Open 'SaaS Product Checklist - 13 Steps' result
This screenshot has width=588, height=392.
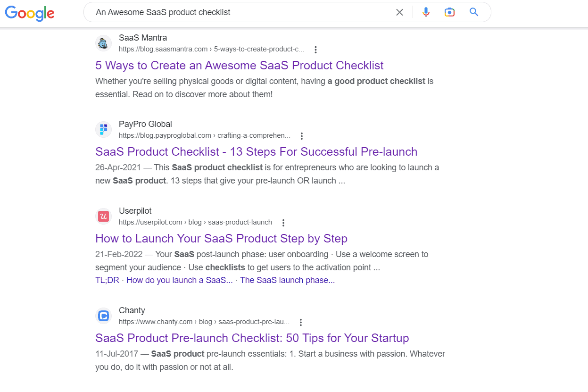pos(256,151)
